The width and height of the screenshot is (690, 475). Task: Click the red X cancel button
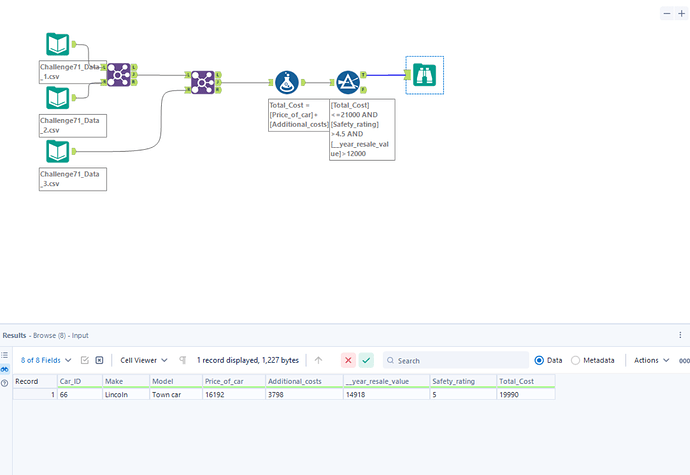pos(348,361)
